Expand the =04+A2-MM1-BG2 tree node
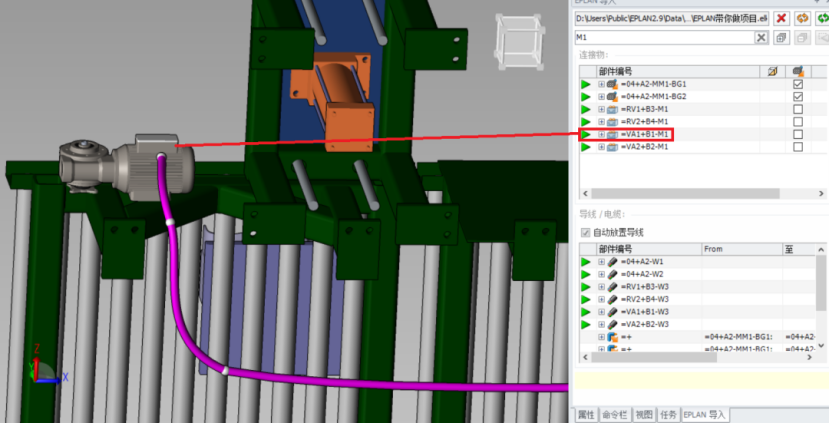Screen dimensions: 830x424 coord(601,97)
